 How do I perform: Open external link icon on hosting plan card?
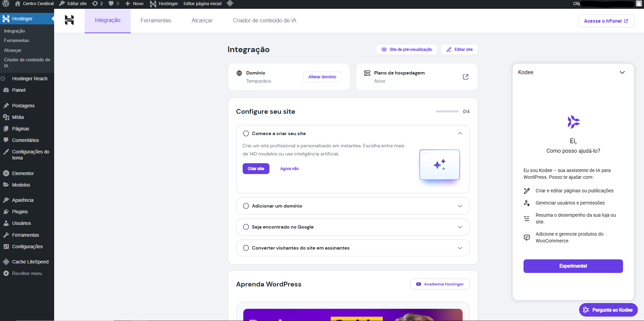coord(466,77)
